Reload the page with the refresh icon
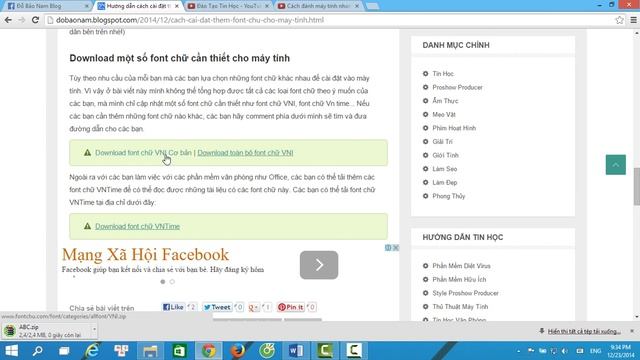The image size is (640, 360). tap(36, 20)
